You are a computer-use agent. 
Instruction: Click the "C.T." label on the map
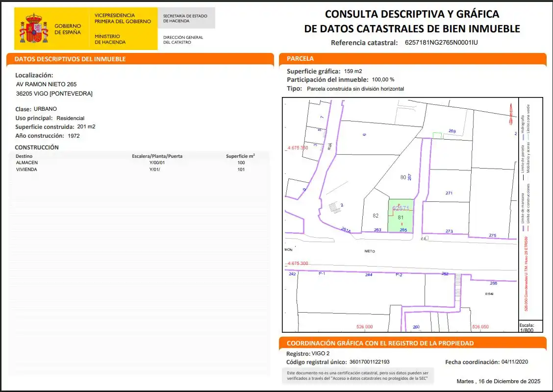(424, 239)
